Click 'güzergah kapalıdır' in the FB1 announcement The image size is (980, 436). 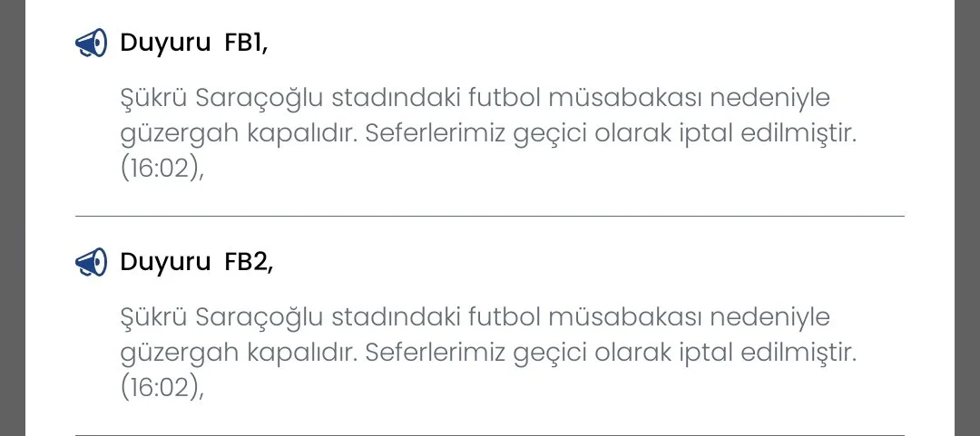click(240, 134)
